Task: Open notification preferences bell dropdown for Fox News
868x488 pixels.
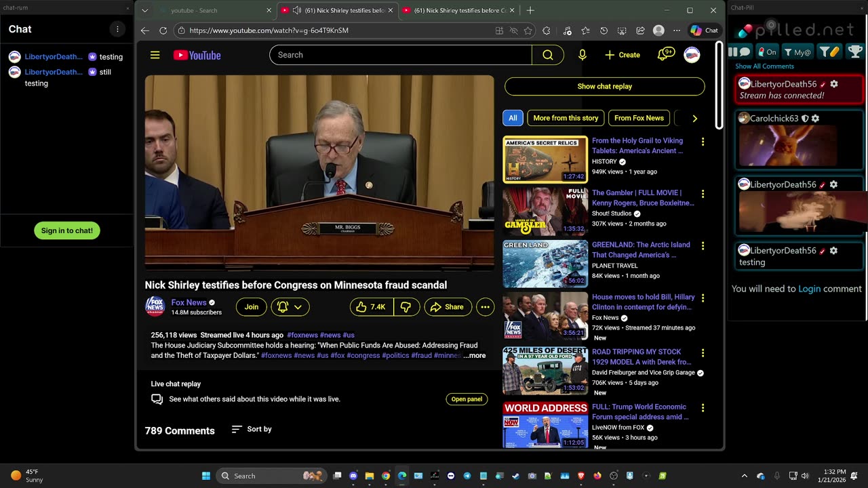Action: [x=290, y=307]
